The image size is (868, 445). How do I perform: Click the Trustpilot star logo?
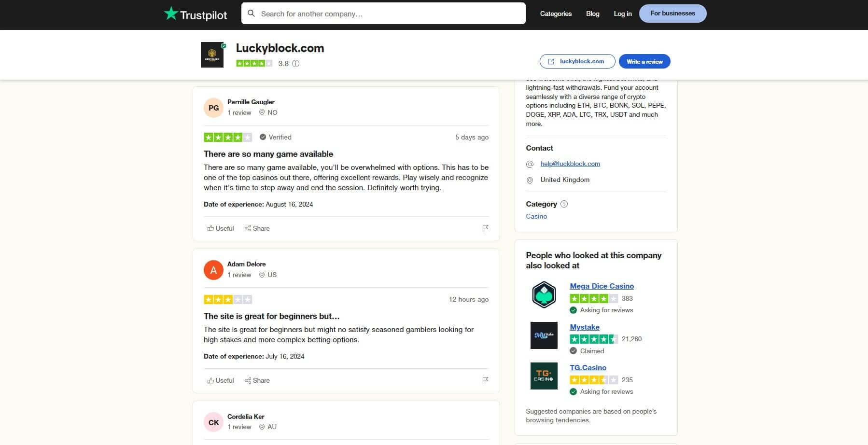click(172, 13)
